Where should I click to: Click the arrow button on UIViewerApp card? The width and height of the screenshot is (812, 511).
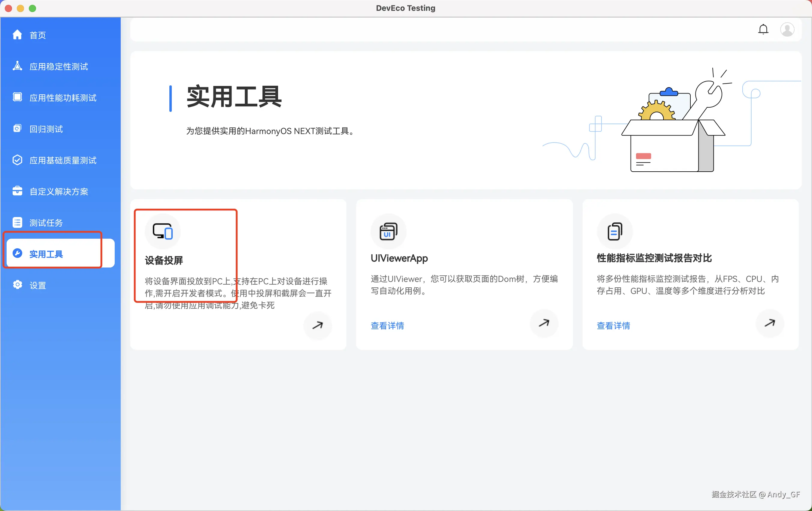click(x=544, y=323)
